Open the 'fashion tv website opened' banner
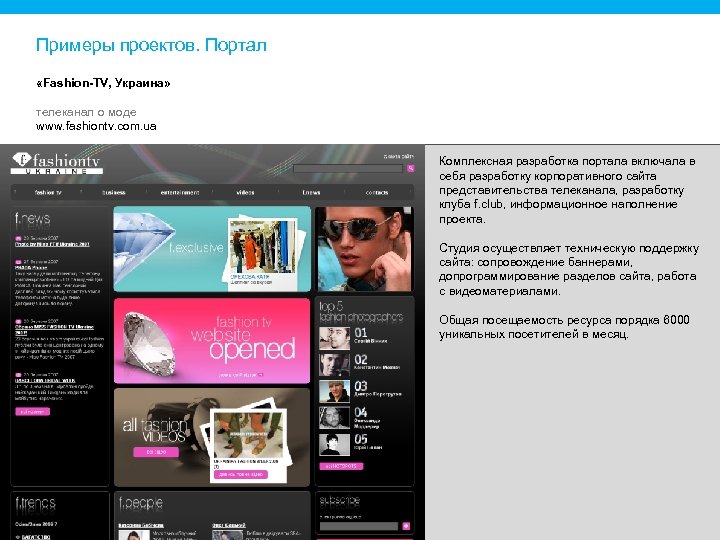The image size is (720, 540). (212, 340)
